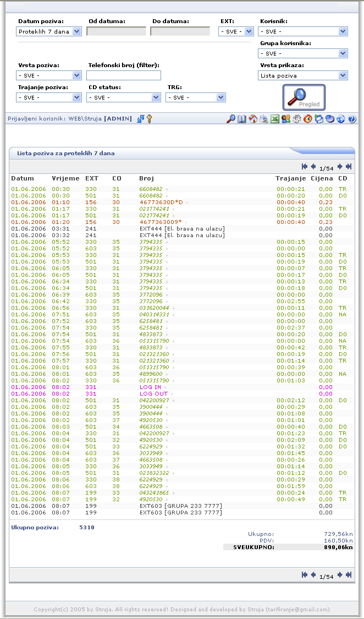This screenshot has width=364, height=619.
Task: Click the printer icon in toolbar
Action: pyautogui.click(x=264, y=118)
